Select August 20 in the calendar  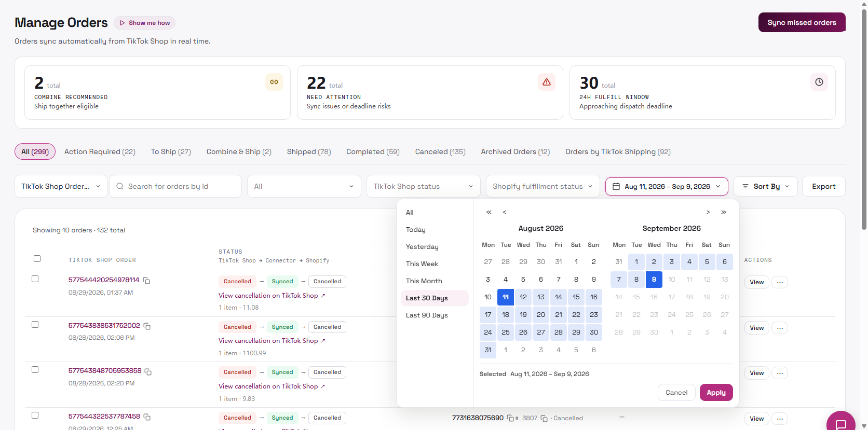pos(541,314)
